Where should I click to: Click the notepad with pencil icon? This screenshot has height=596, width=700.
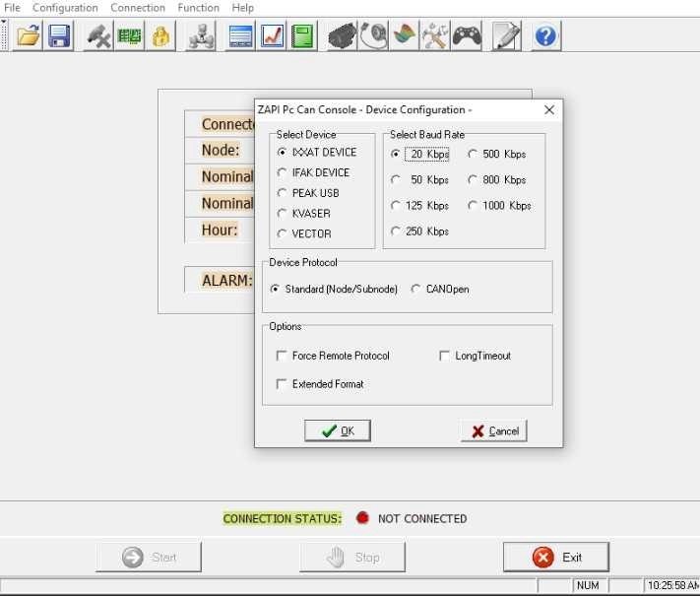(x=507, y=35)
